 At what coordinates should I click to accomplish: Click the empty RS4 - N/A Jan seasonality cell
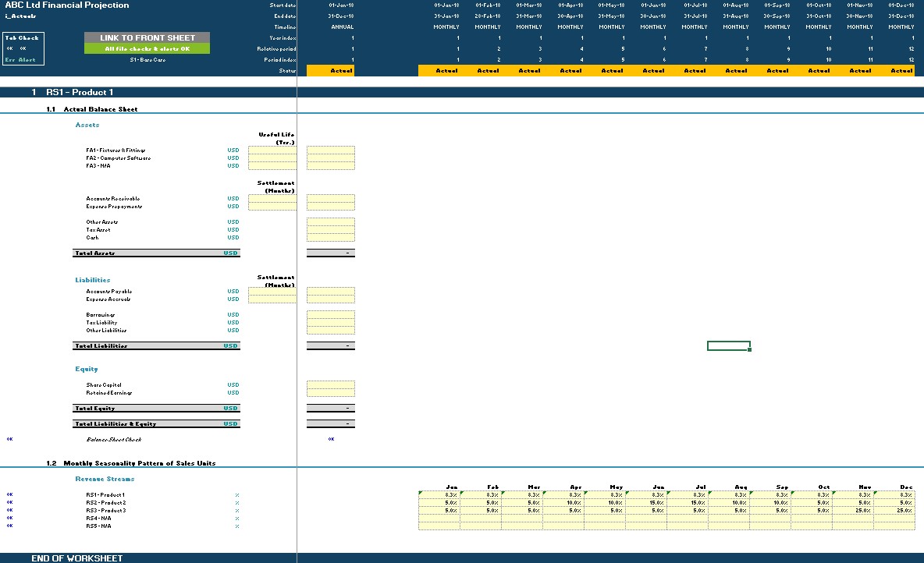point(439,519)
